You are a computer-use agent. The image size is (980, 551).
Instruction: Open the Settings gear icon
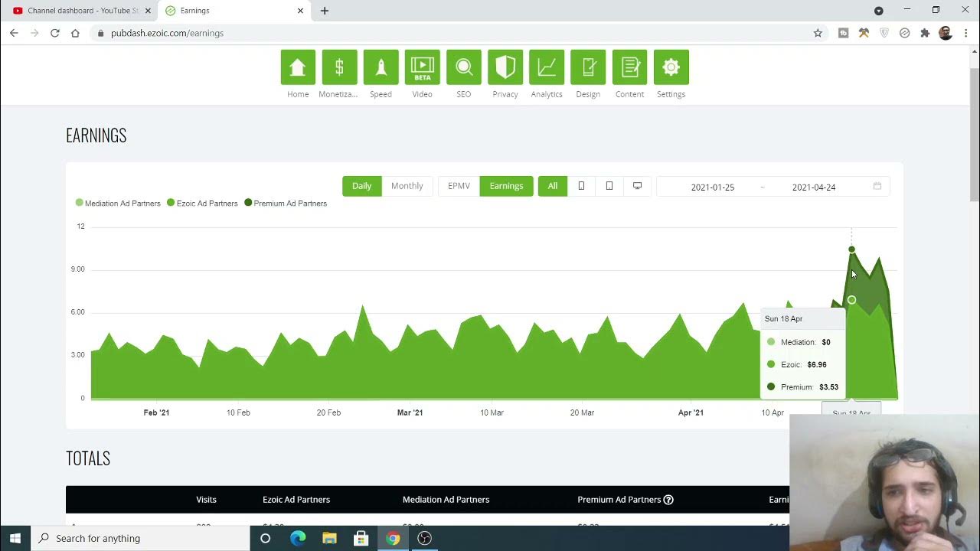point(671,67)
